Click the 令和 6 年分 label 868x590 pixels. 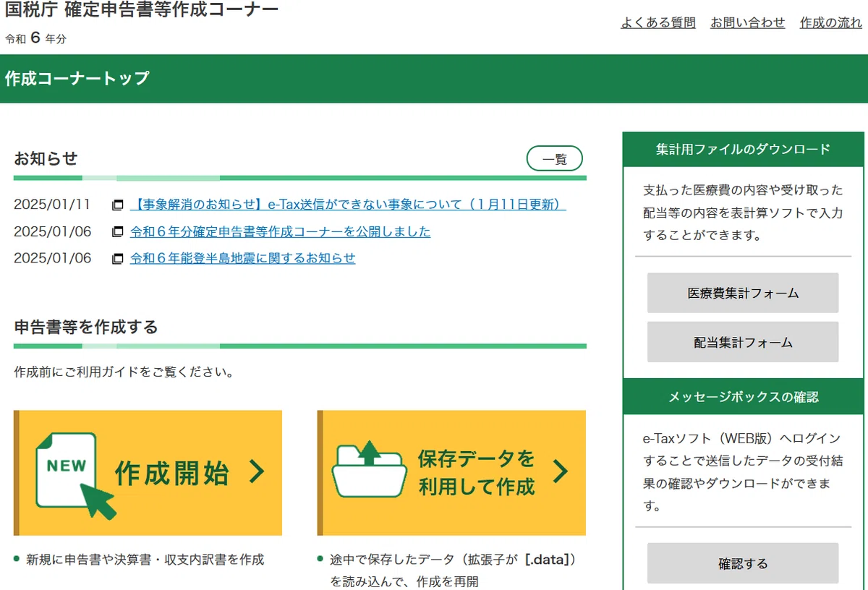[35, 38]
